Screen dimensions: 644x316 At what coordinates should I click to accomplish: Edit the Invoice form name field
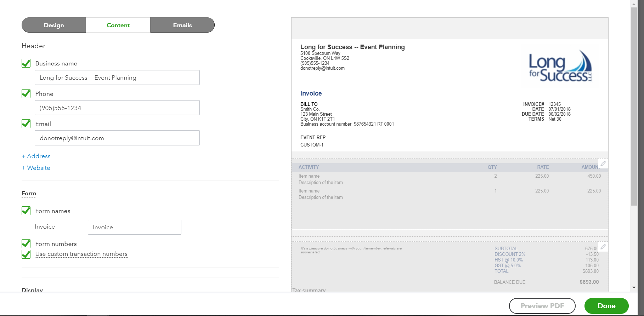point(135,227)
